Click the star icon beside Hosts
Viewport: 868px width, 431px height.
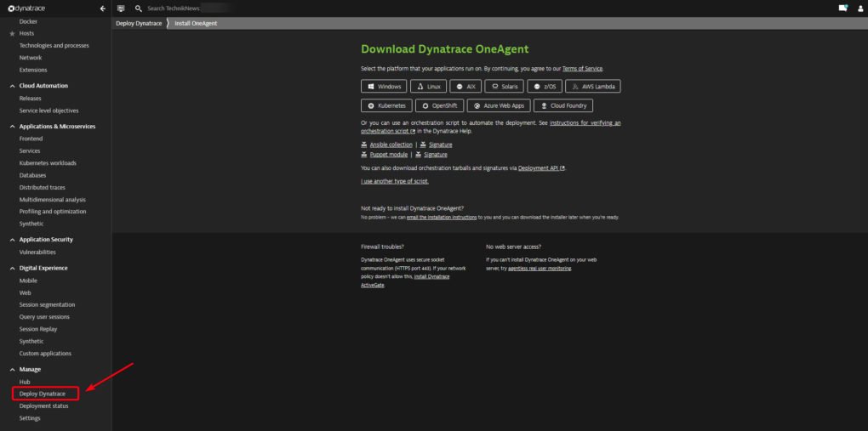point(11,33)
